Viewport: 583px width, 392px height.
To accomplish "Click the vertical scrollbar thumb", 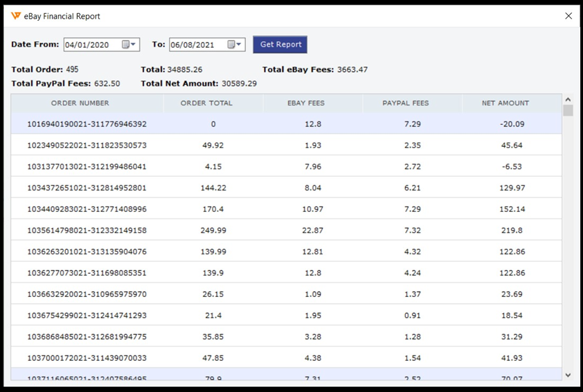I will (568, 110).
